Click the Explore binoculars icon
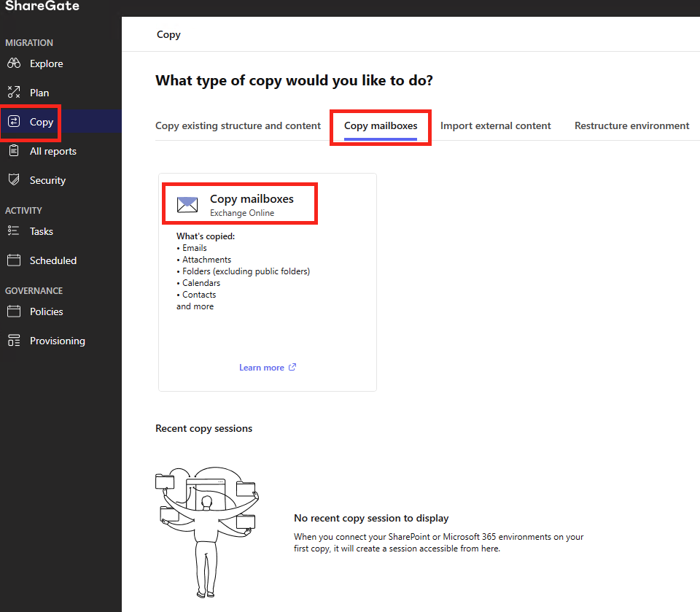Image resolution: width=700 pixels, height=612 pixels. tap(14, 63)
